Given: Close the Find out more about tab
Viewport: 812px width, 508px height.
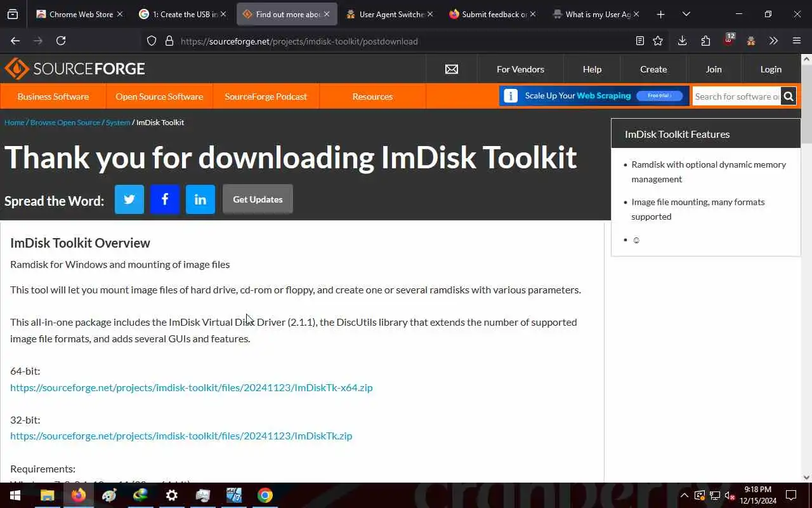Looking at the screenshot, I should coord(327,14).
